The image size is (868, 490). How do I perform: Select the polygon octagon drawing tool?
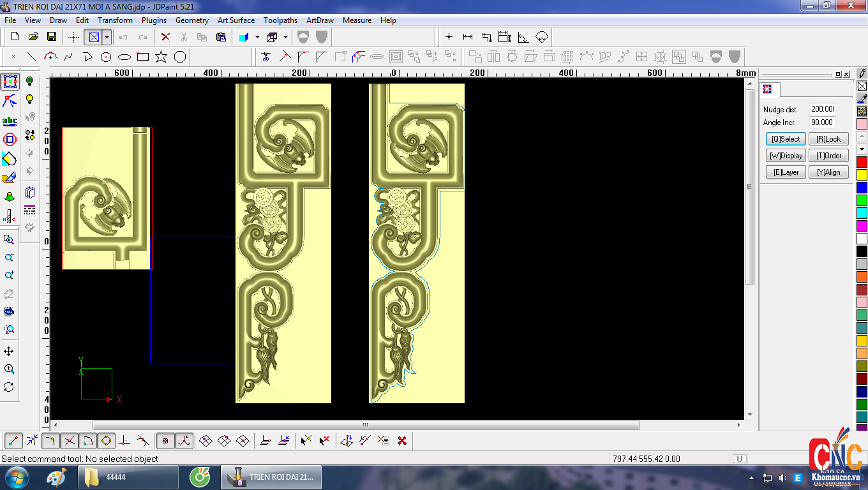pos(180,57)
